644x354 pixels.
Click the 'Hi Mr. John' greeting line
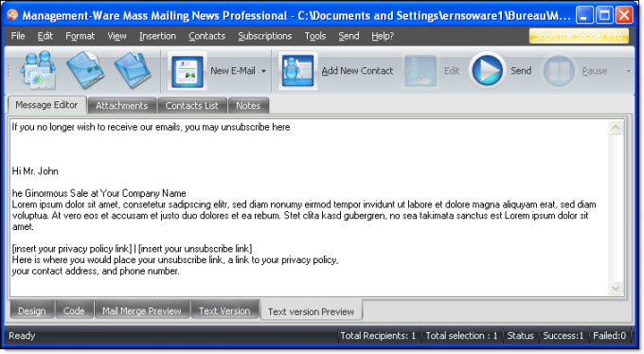35,171
